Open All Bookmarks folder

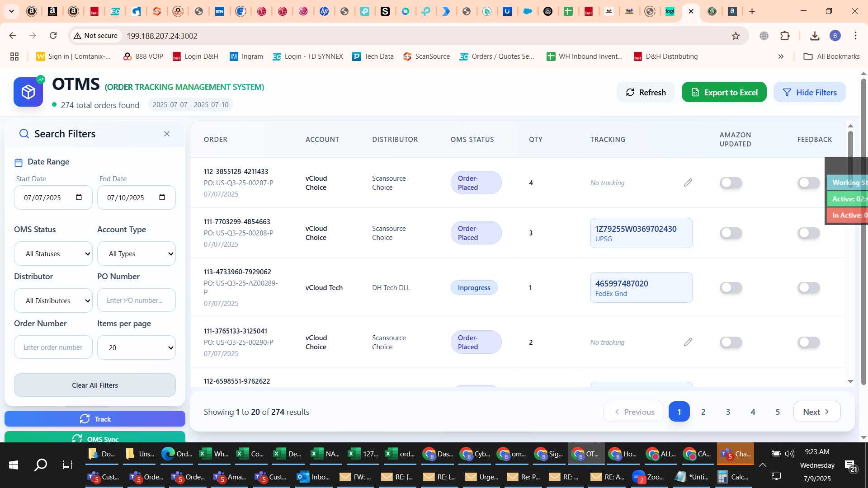831,56
